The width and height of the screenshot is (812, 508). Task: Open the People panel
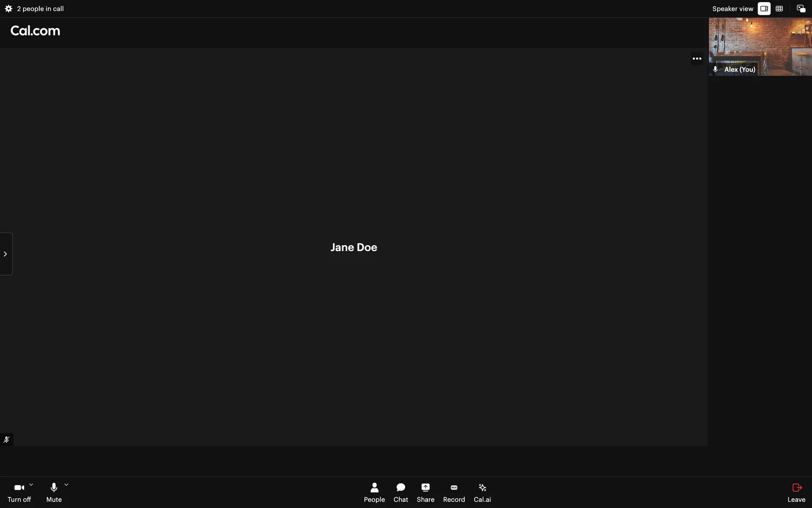coord(374,493)
